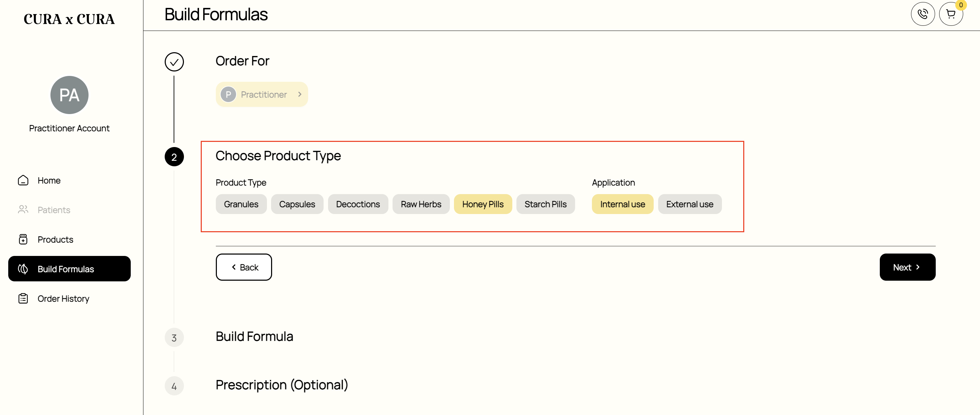This screenshot has height=415, width=980.
Task: Click the Choose Product Type heading
Action: click(x=278, y=156)
